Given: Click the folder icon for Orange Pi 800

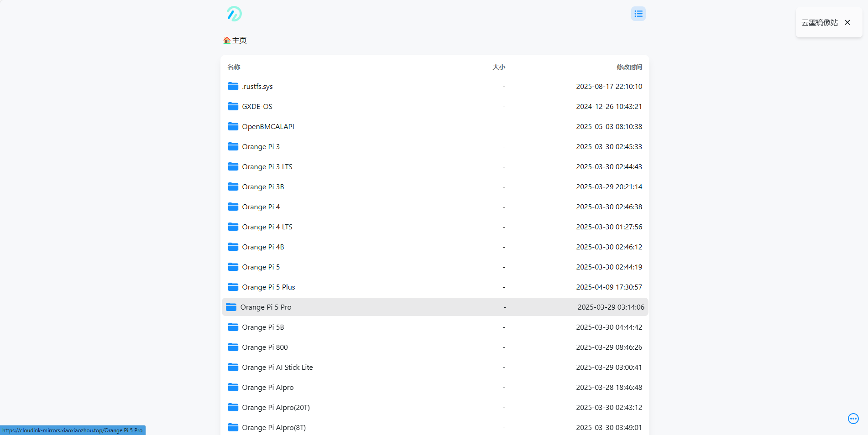Looking at the screenshot, I should pos(233,347).
